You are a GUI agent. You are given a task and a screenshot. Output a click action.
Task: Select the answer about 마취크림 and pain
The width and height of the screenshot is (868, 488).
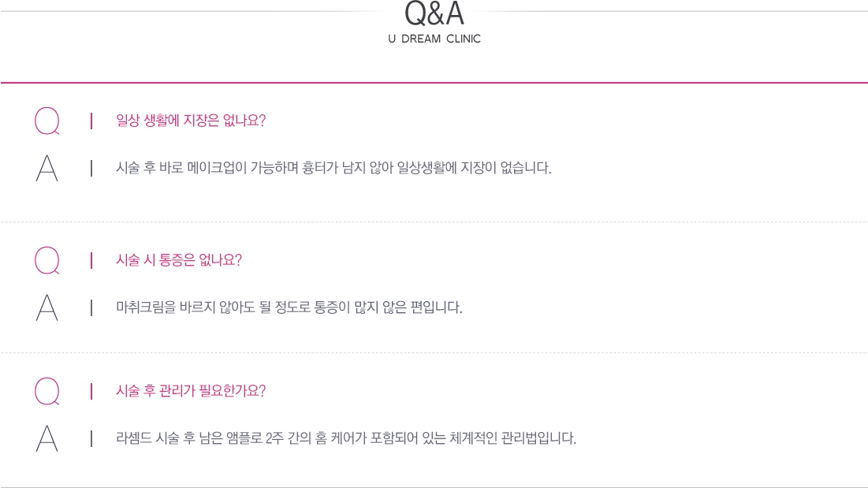click(289, 307)
